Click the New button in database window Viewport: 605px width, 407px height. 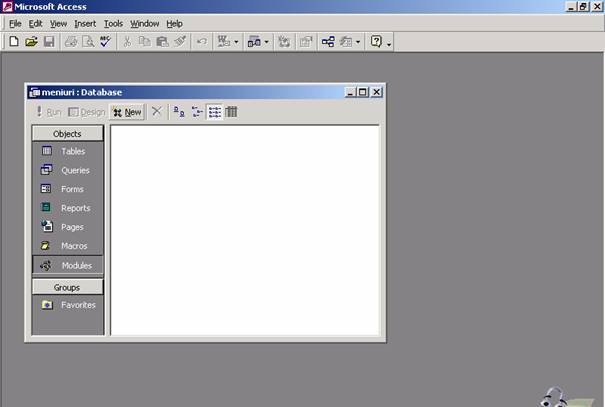pos(127,112)
